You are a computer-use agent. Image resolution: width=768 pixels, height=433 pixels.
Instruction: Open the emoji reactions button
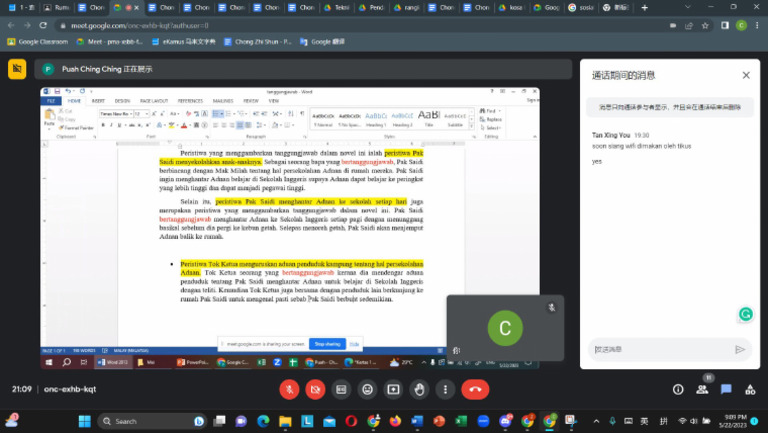[x=368, y=389]
